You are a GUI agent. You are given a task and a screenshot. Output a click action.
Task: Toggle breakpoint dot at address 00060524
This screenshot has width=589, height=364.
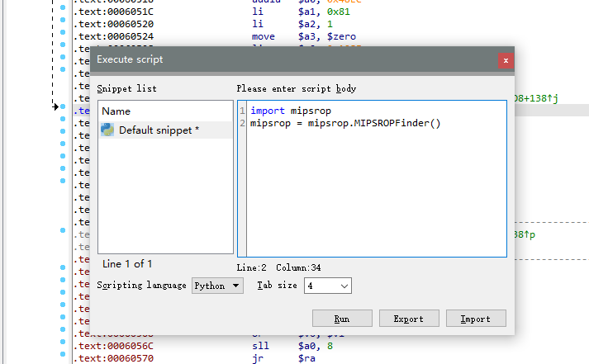point(64,36)
